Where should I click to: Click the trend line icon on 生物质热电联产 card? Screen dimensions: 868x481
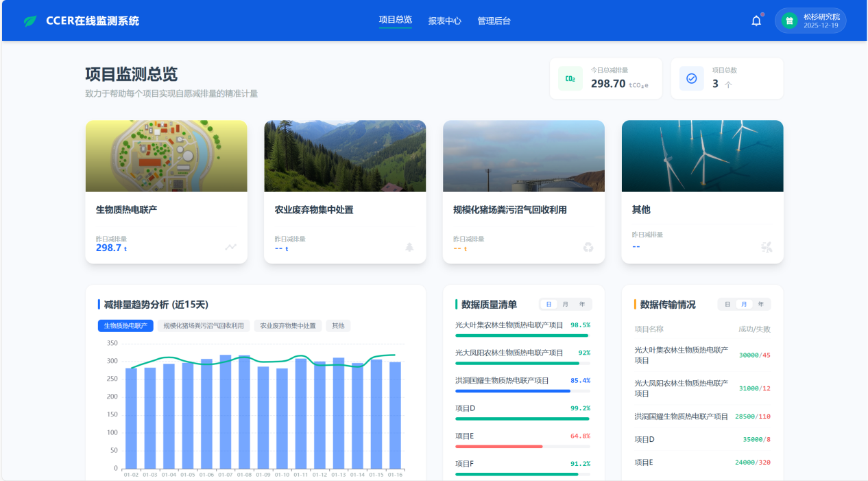click(x=231, y=247)
